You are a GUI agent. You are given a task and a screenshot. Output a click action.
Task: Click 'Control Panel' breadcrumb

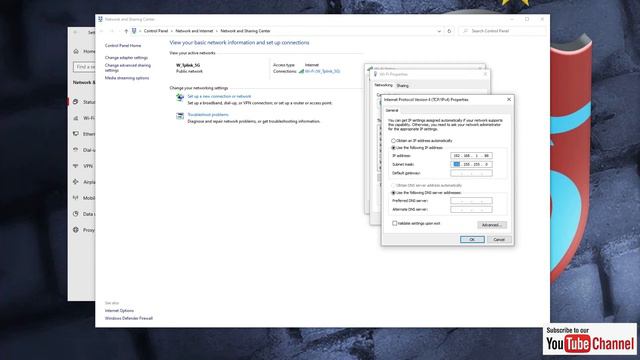156,31
